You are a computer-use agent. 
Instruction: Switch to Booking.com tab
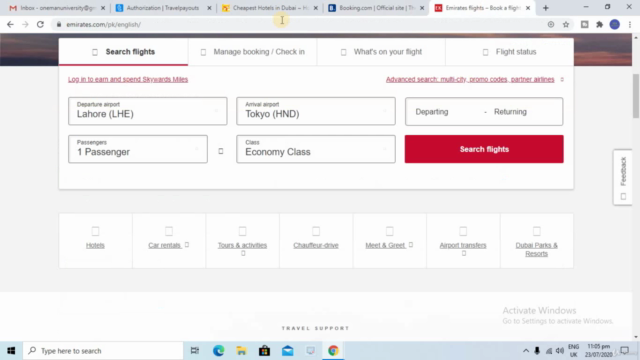click(376, 8)
